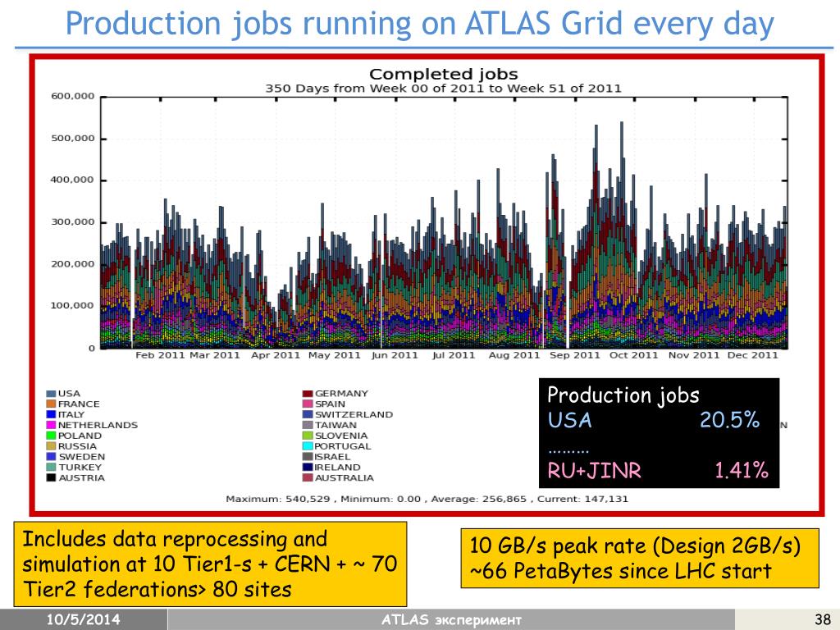Click the 'RU+JINR' label in black box
This screenshot has width=840, height=630.
[594, 470]
